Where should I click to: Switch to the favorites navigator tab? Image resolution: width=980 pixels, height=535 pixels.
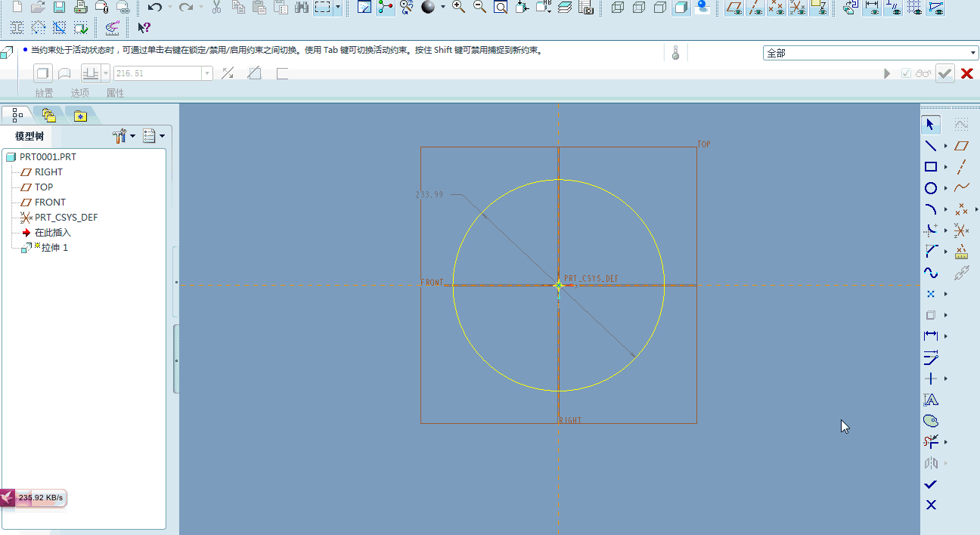[80, 116]
